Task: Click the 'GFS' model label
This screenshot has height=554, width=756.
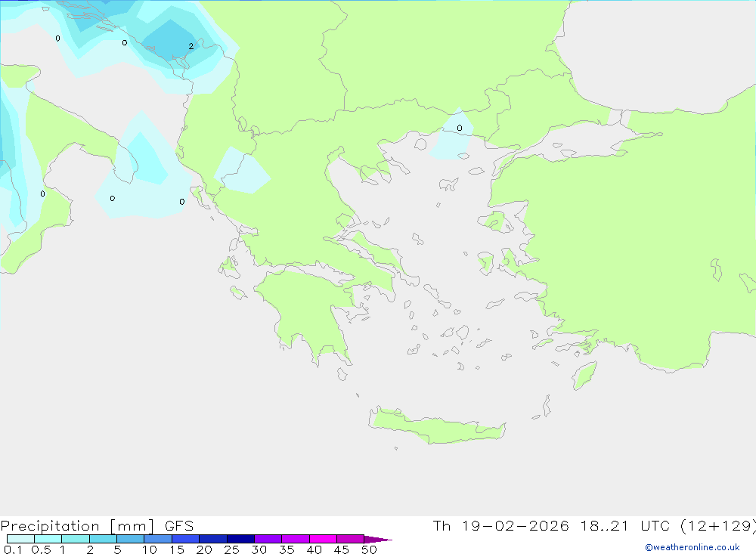Action: pos(179,526)
